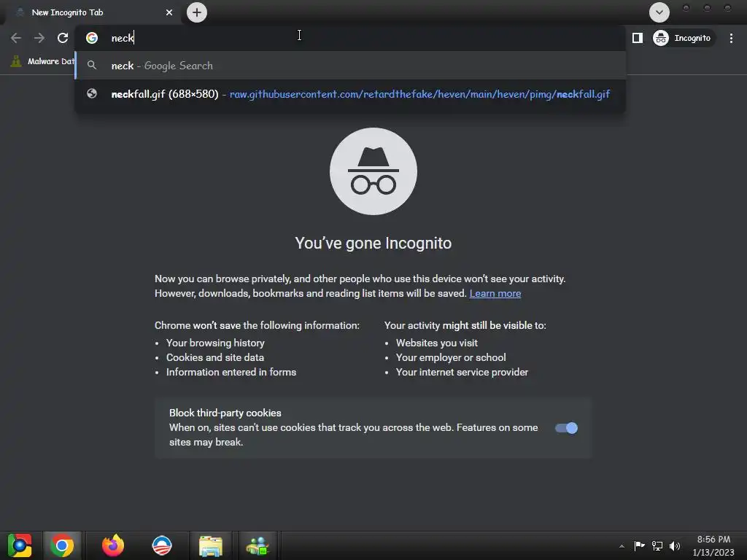Open the Malware Dat bookmark
The image size is (747, 560).
pos(43,61)
